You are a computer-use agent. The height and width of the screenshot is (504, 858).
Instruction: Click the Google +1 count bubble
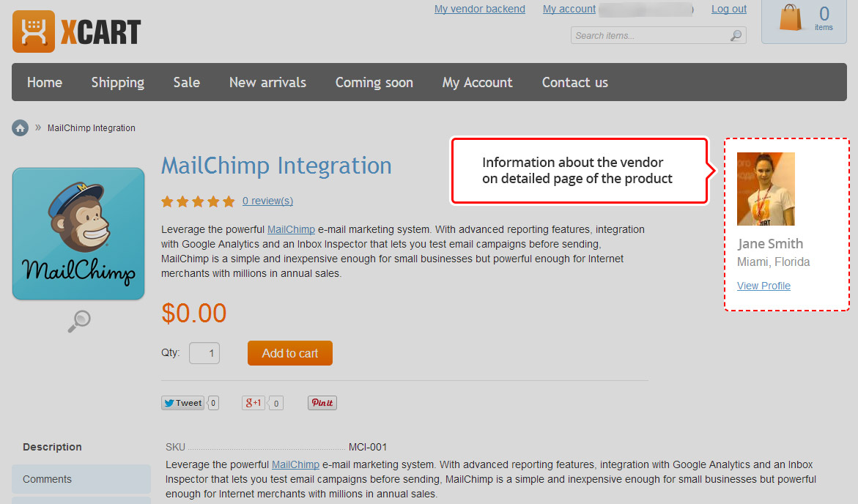(x=276, y=404)
